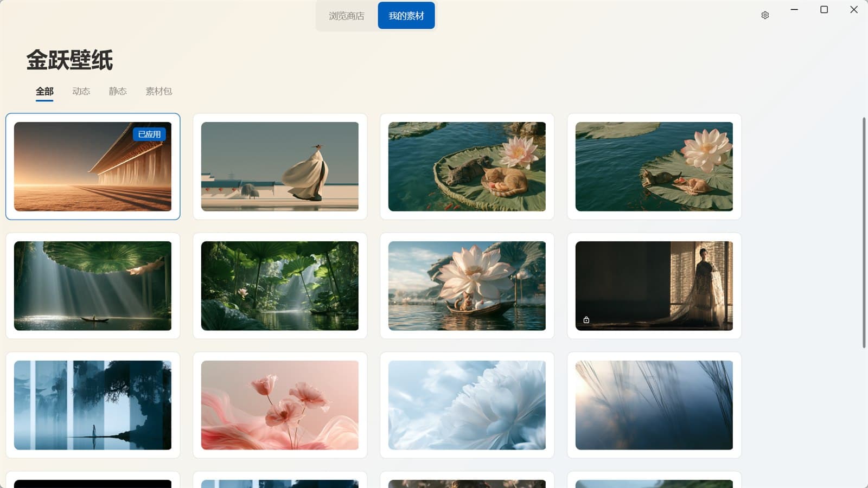Select the large lotus with small cats wallpaper

(x=654, y=166)
